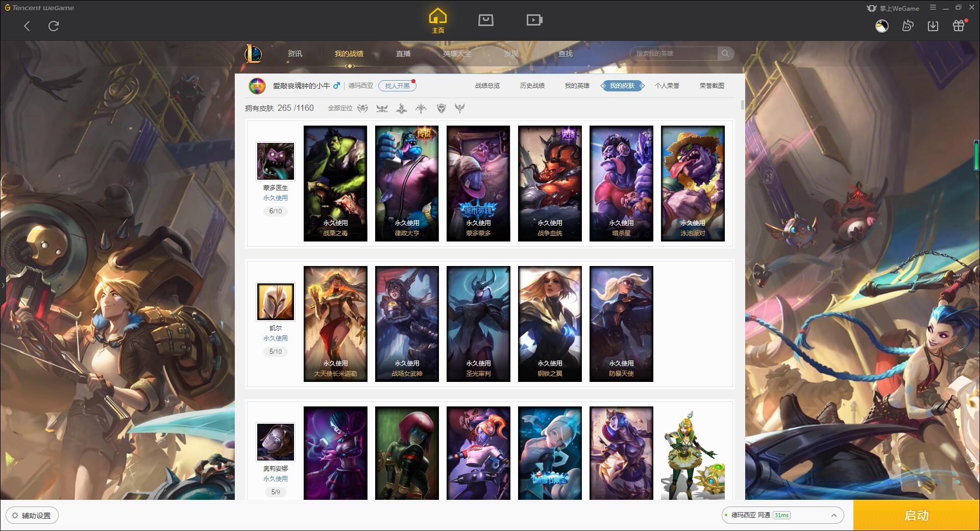
Task: Open the video camera icon in top bar
Action: 534,20
